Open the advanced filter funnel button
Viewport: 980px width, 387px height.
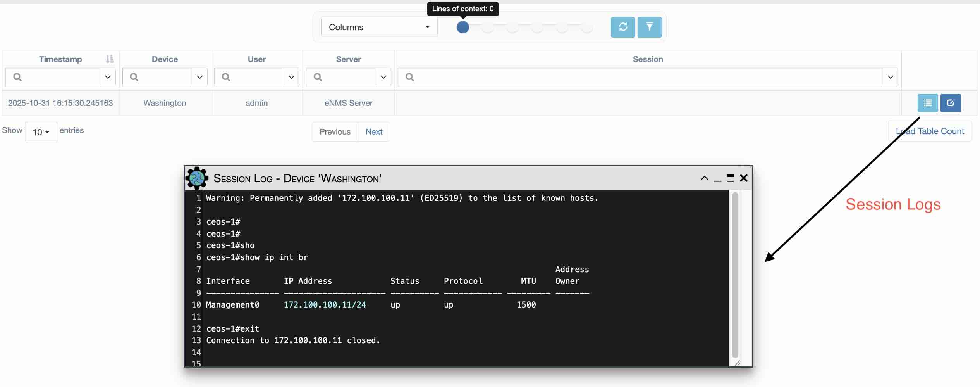[650, 27]
